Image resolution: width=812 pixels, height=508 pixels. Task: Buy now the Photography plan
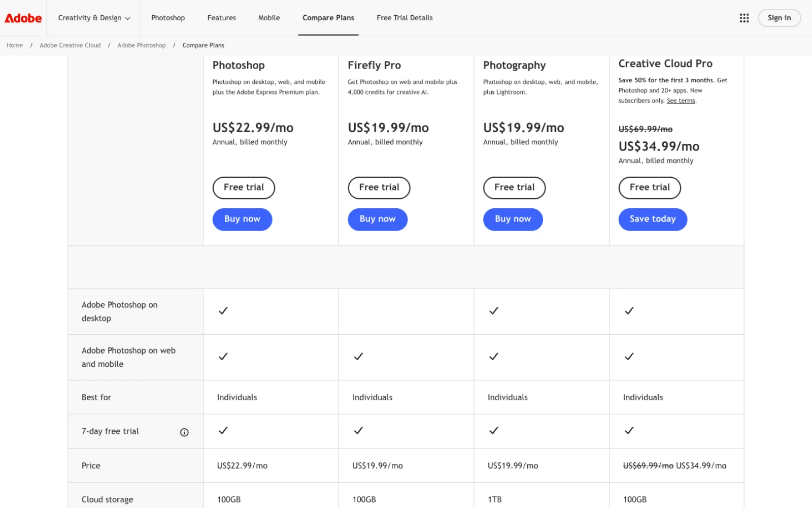[513, 219]
